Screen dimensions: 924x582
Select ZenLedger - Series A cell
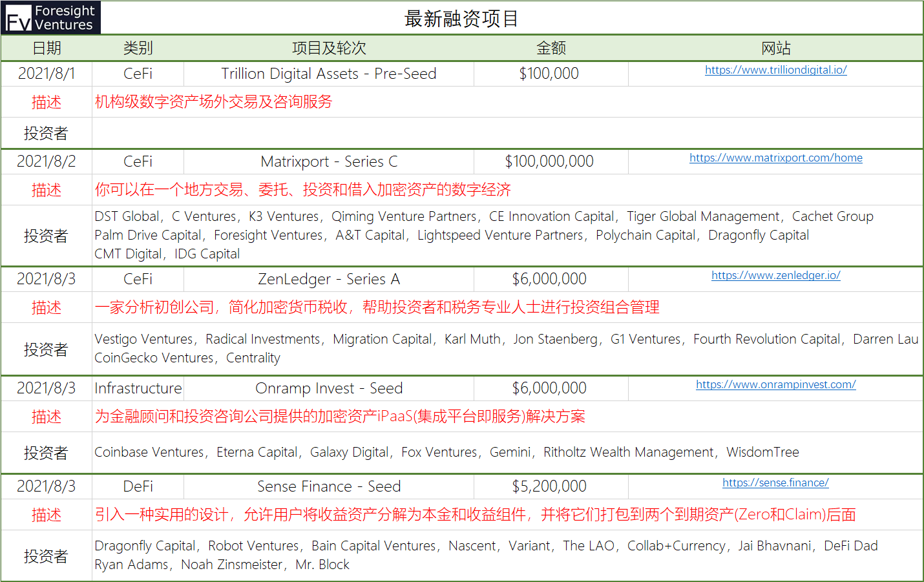(x=329, y=279)
